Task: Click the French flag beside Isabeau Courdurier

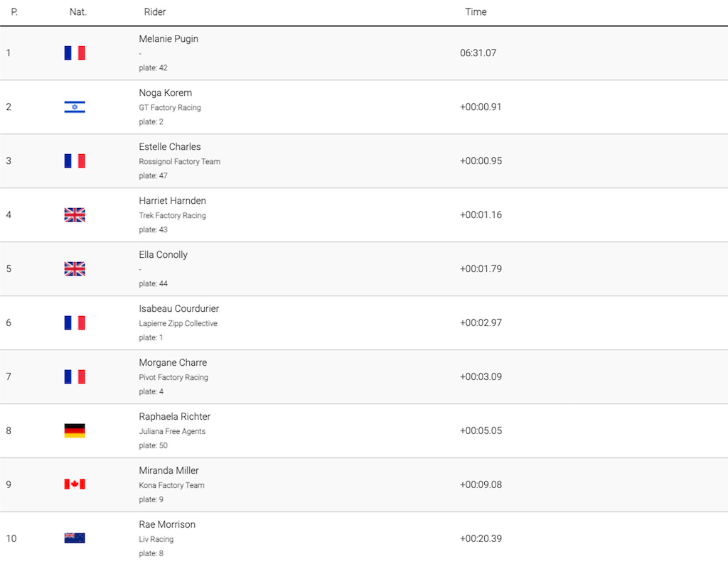Action: point(75,322)
